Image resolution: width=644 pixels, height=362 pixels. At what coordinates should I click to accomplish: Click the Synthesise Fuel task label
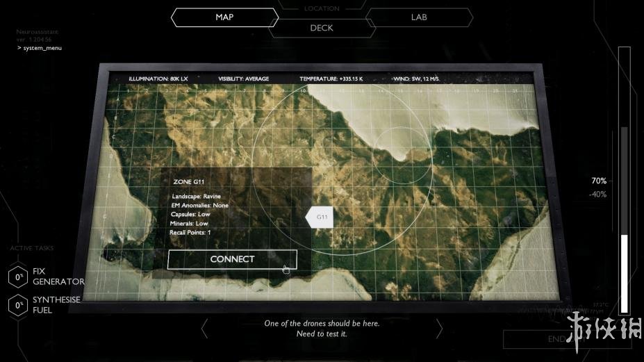[x=56, y=305]
